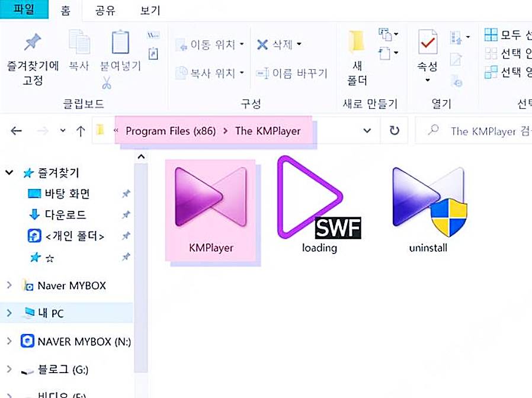532x398 pixels.
Task: Unpin <개인 폴더> using its pin icon
Action: click(x=126, y=236)
